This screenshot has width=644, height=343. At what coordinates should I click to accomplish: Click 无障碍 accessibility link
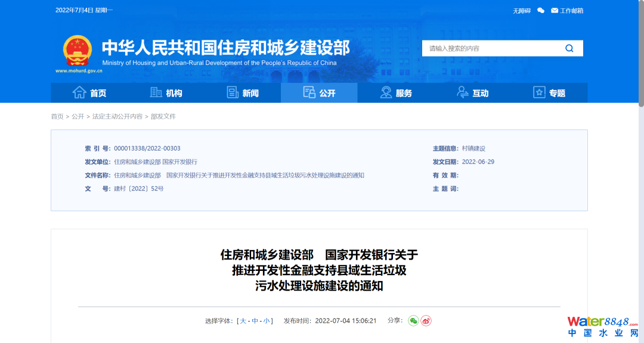pos(521,11)
